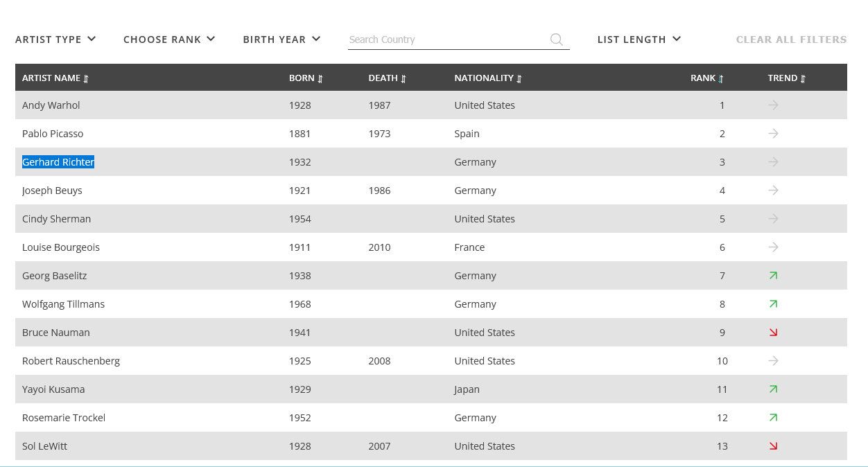Sort table by Trend column
Viewport: 868px width, 467px height.
[787, 78]
